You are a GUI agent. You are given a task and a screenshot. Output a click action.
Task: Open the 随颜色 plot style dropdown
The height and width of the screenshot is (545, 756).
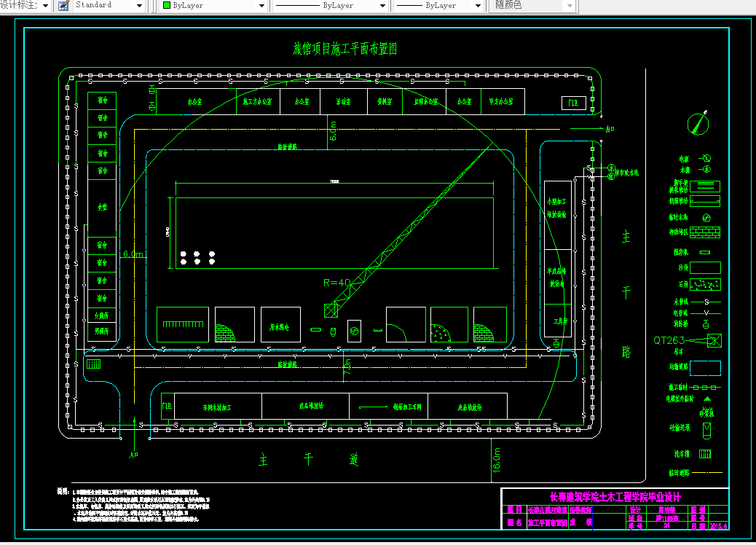tap(570, 6)
